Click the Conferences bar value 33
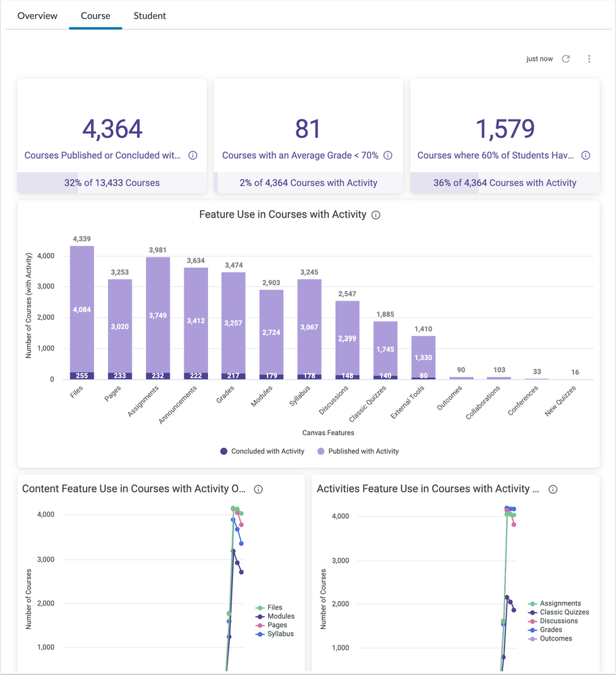Image resolution: width=616 pixels, height=675 pixels. (537, 372)
